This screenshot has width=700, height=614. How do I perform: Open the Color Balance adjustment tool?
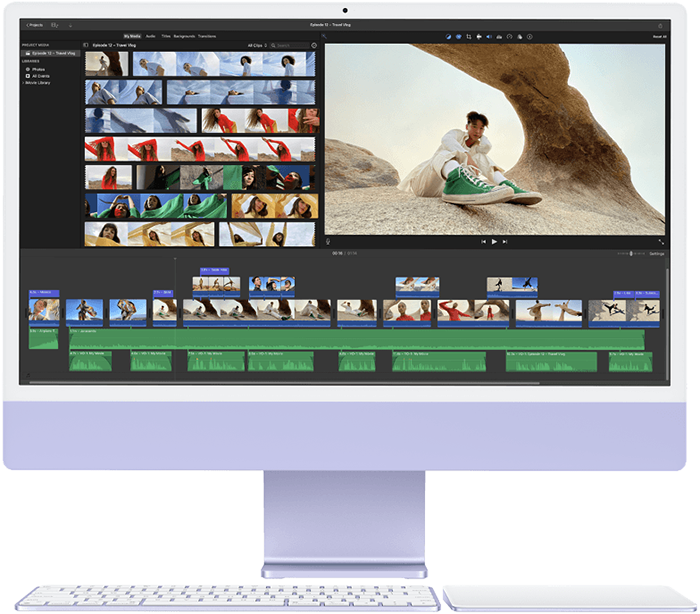coord(446,36)
